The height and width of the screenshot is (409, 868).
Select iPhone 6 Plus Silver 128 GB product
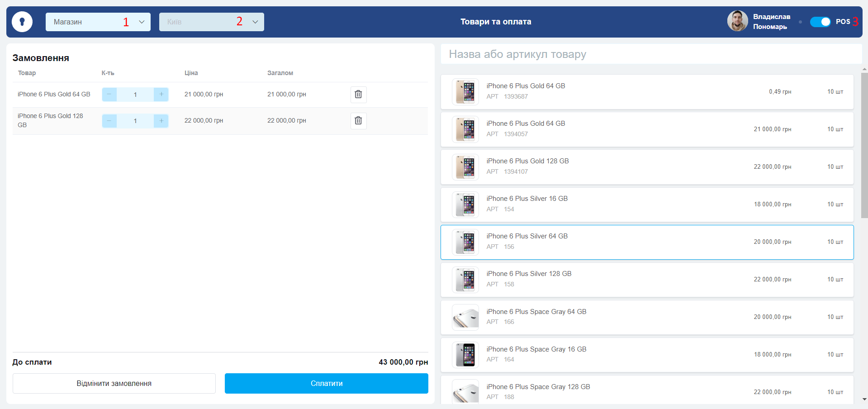click(x=647, y=280)
